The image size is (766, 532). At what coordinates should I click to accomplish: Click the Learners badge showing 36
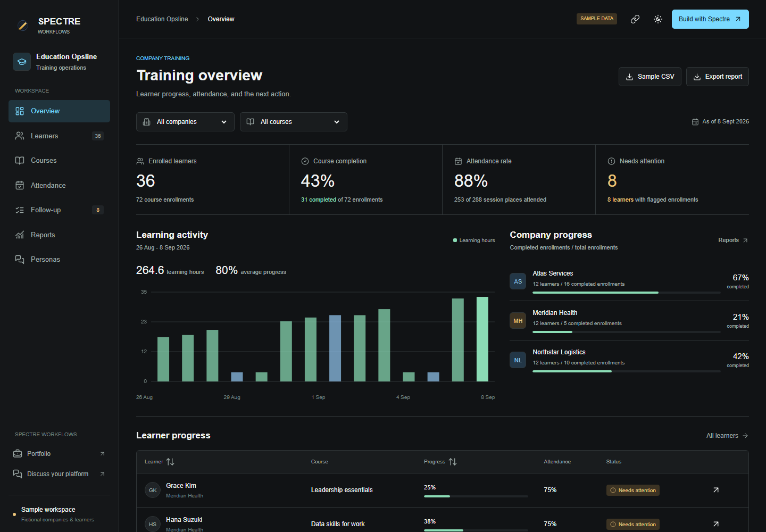tap(98, 136)
